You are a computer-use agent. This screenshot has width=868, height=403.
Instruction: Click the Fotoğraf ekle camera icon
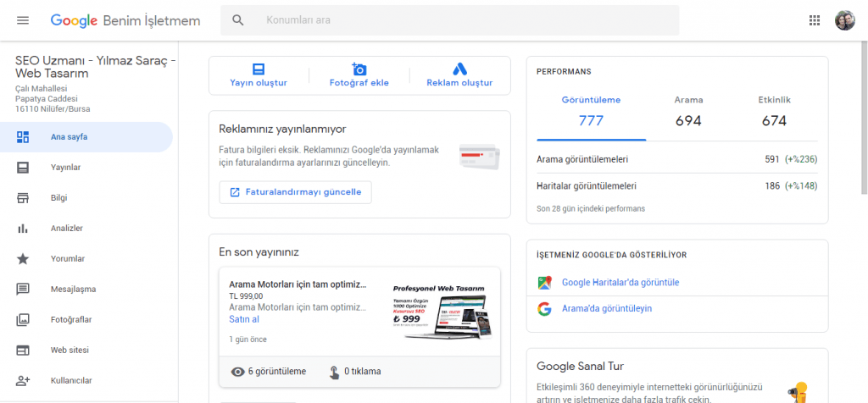pyautogui.click(x=359, y=69)
